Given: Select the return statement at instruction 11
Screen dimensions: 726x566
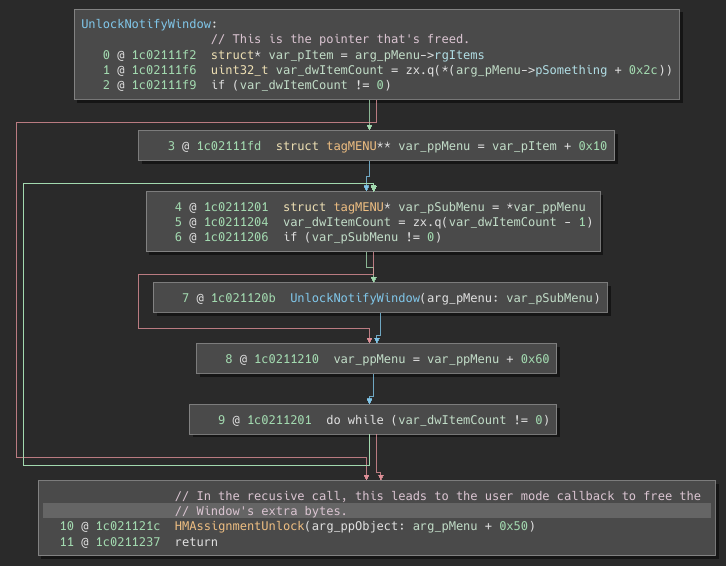Looking at the screenshot, I should pyautogui.click(x=196, y=542).
